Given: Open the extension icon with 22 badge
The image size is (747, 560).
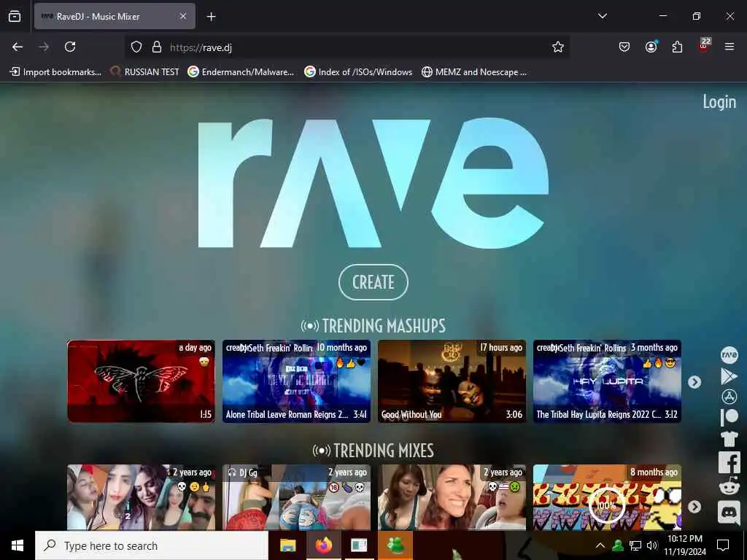Looking at the screenshot, I should point(704,46).
